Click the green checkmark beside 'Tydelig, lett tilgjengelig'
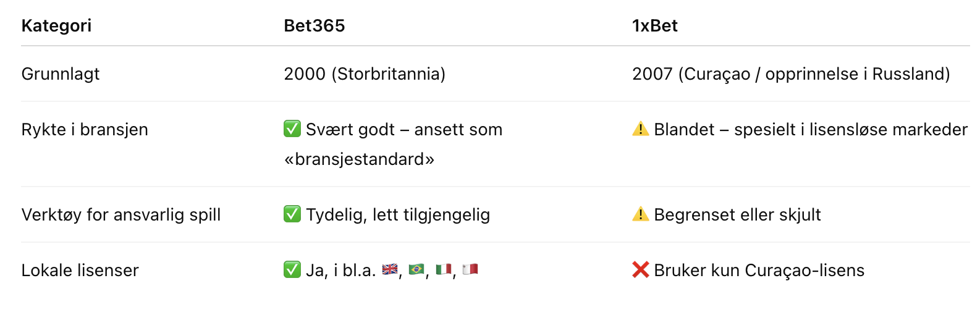This screenshot has width=980, height=320. 292,214
